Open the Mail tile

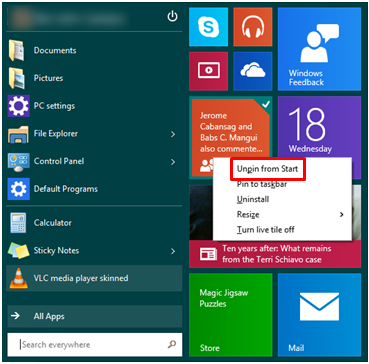coord(319,315)
